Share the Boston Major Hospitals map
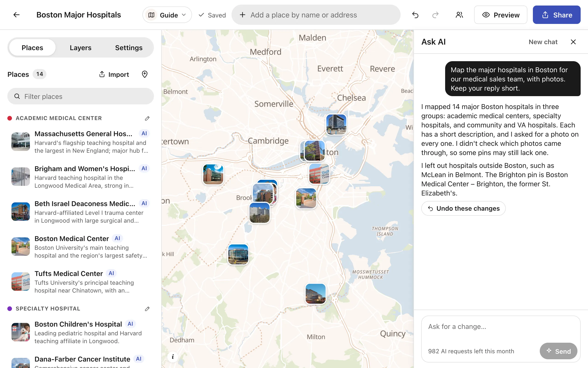Viewport: 588px width, 368px height. pyautogui.click(x=556, y=15)
